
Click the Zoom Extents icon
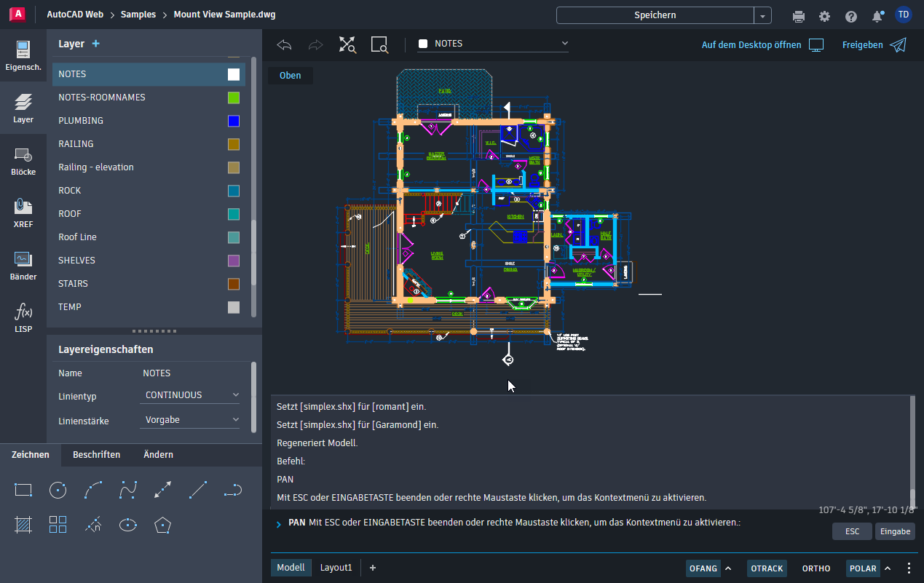[x=347, y=45]
